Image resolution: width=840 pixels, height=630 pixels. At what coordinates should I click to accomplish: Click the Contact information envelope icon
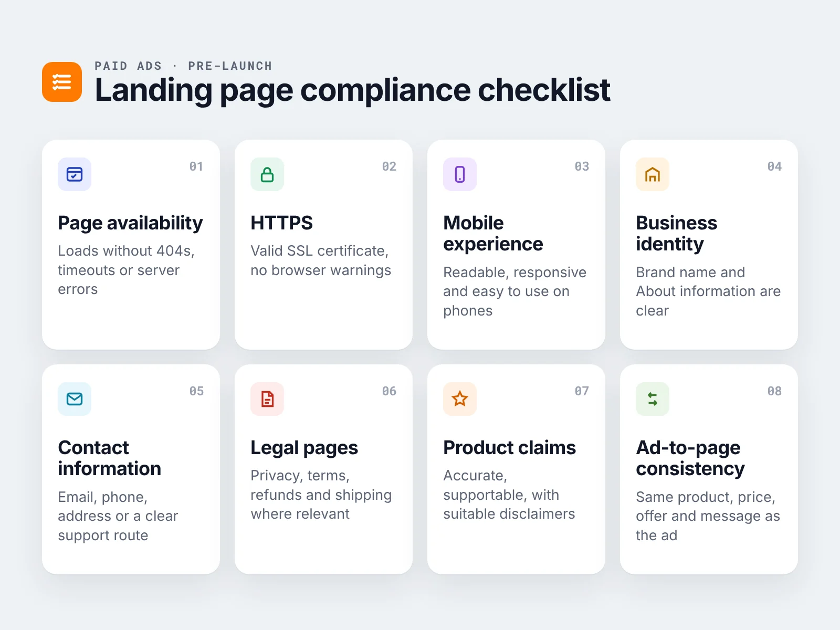[75, 399]
